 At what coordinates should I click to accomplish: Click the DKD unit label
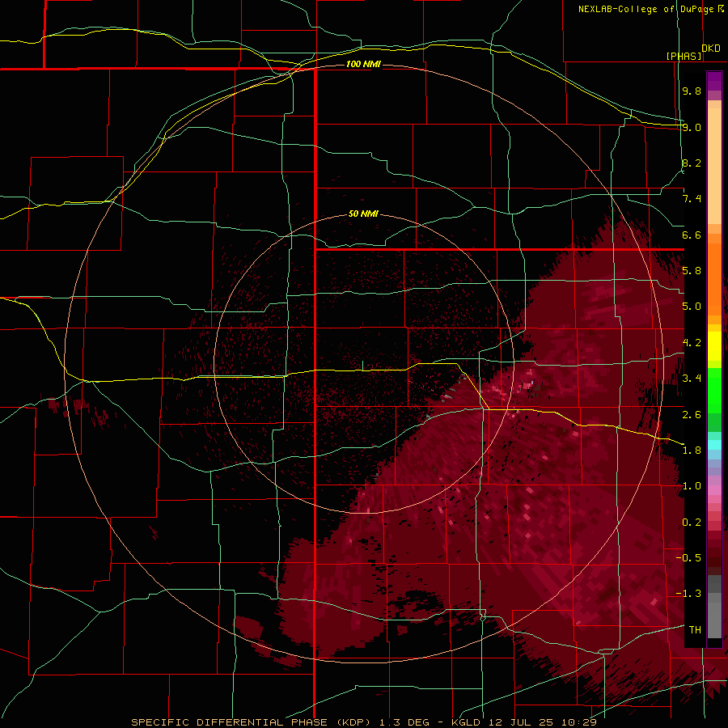point(711,49)
